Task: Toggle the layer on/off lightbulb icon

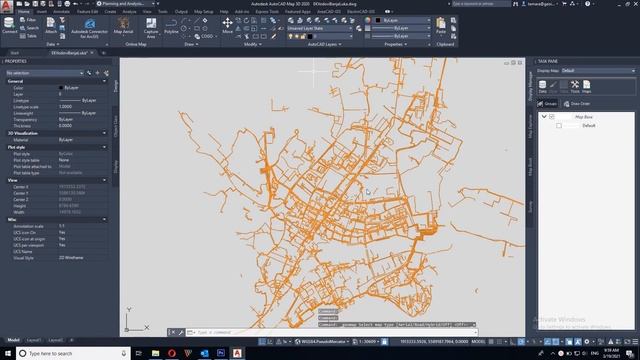Action: click(x=291, y=36)
